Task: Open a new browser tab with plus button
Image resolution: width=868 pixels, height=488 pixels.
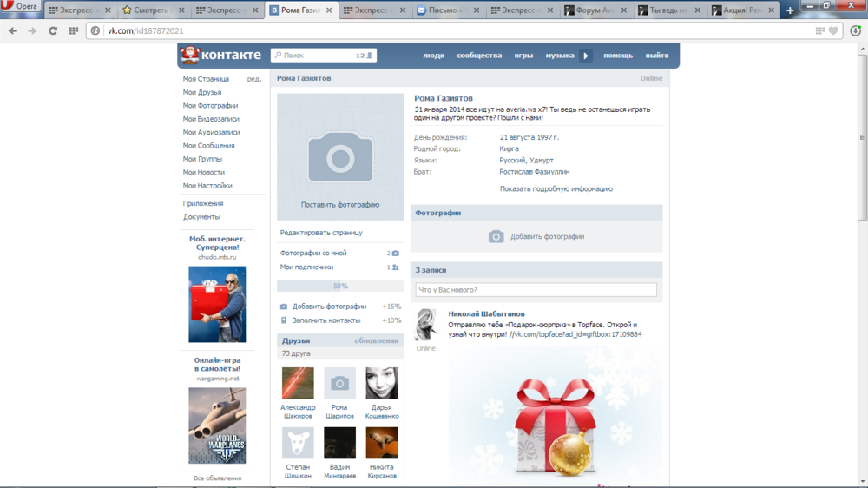Action: pos(790,10)
